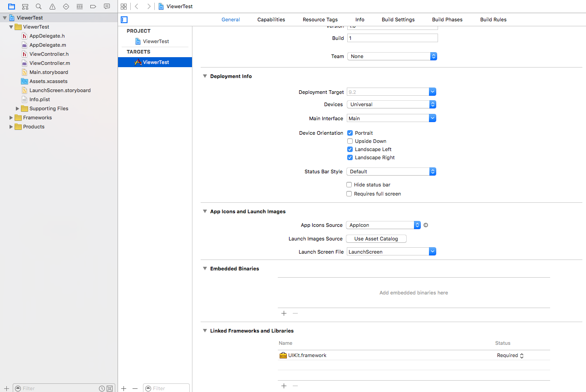
Task: Click the related items grid icon
Action: 123,6
